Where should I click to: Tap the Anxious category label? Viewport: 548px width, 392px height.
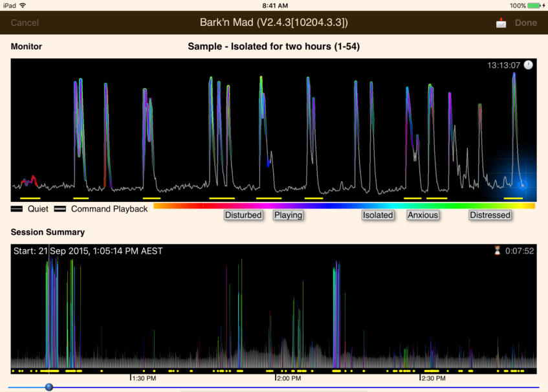pyautogui.click(x=422, y=215)
